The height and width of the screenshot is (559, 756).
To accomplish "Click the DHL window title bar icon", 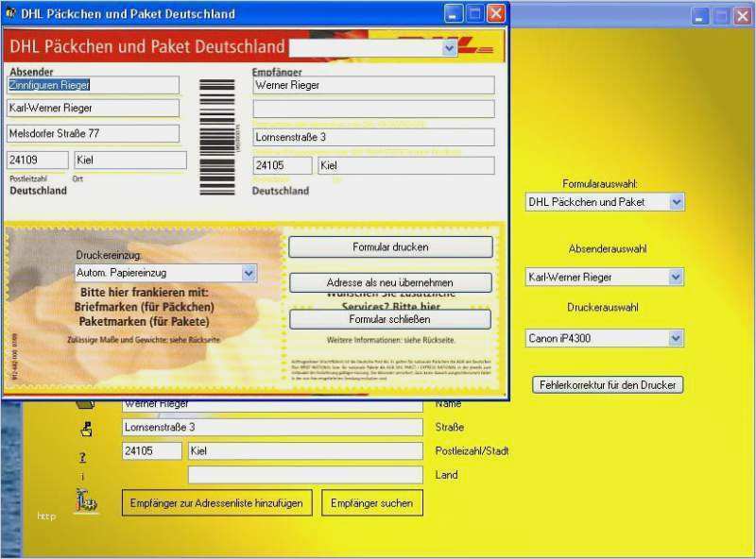I will [x=11, y=14].
